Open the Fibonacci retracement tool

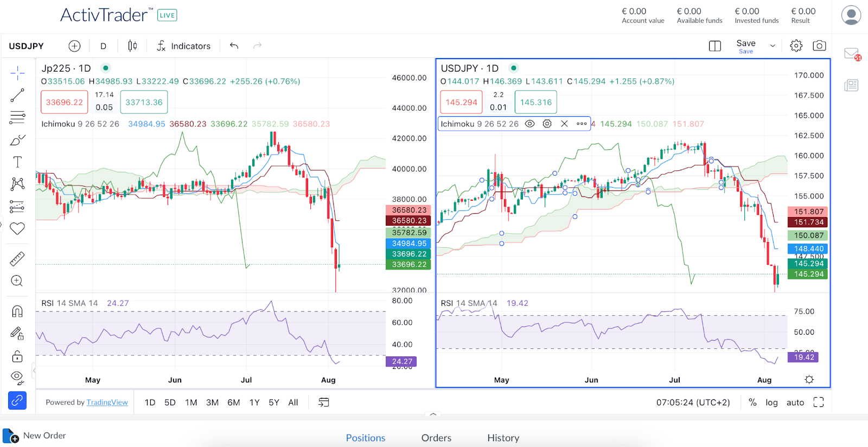(17, 117)
